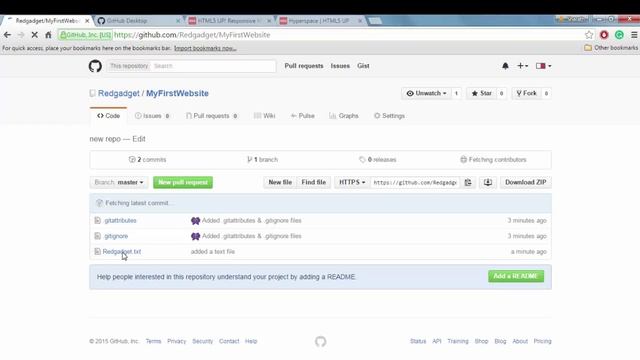Click the browser forward arrow
640x360 pixels.
click(x=21, y=35)
